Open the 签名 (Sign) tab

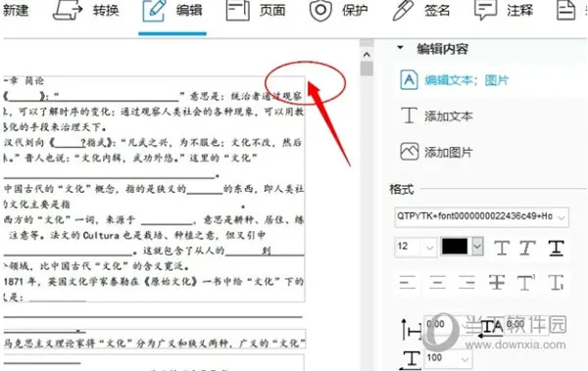point(437,11)
